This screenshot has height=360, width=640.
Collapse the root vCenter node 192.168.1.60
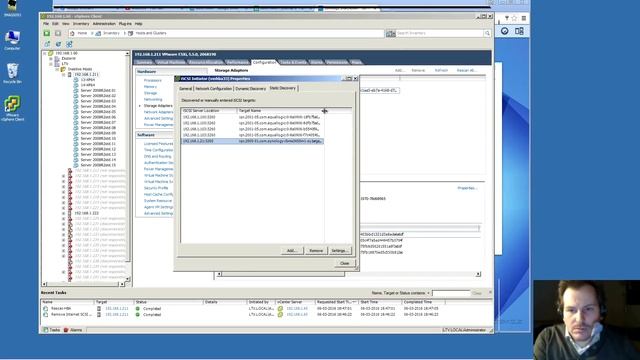(x=45, y=53)
